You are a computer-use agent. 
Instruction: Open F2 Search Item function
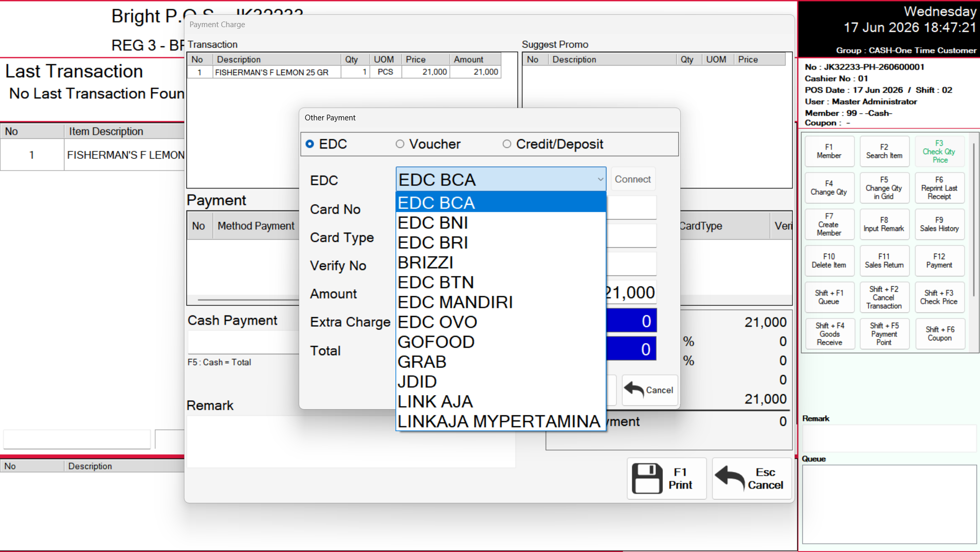point(884,152)
